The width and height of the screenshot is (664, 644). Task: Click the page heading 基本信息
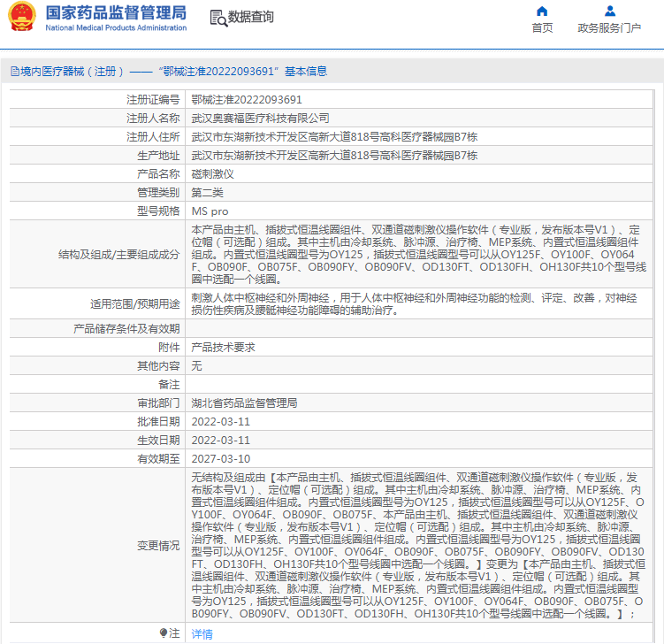point(306,71)
